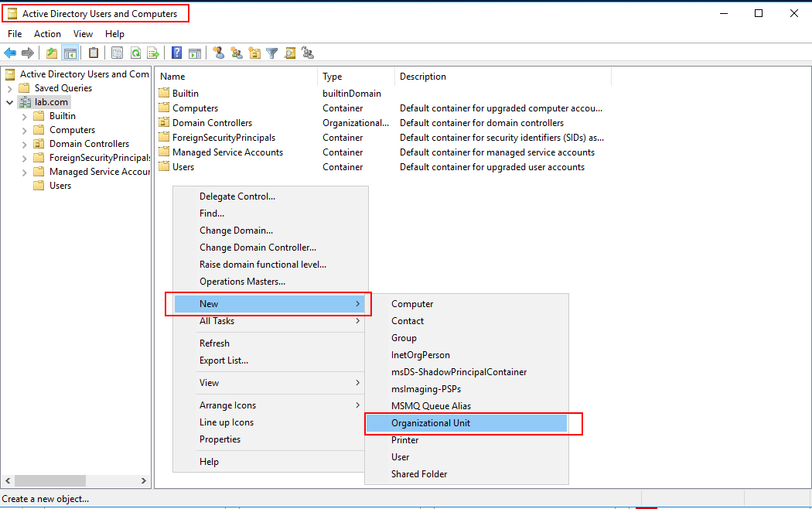Image resolution: width=812 pixels, height=509 pixels.
Task: Click the Export List toolbar icon
Action: (153, 53)
